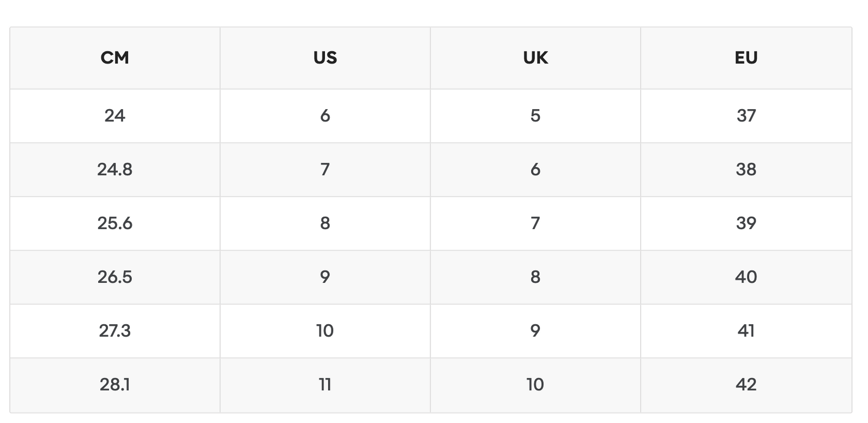Select the 26.5 cm size cell
Screen dimensions: 868x423
pyautogui.click(x=115, y=277)
